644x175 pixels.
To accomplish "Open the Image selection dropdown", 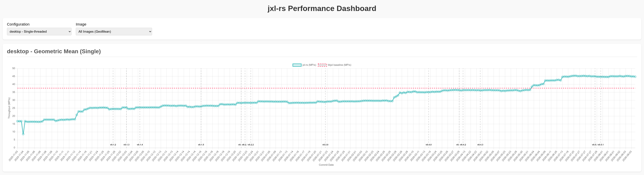I will pos(114,31).
